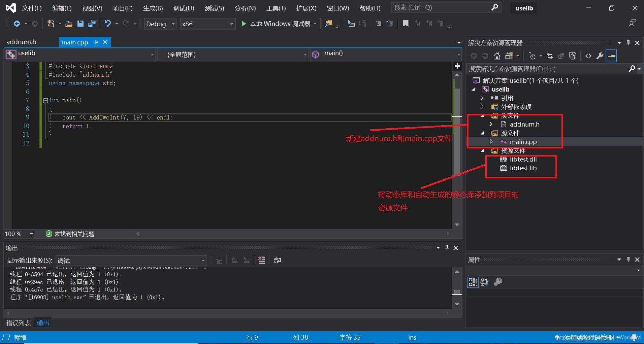Open Properties via wrench icon in Solution Explorer
The width and height of the screenshot is (644, 344).
pyautogui.click(x=600, y=56)
